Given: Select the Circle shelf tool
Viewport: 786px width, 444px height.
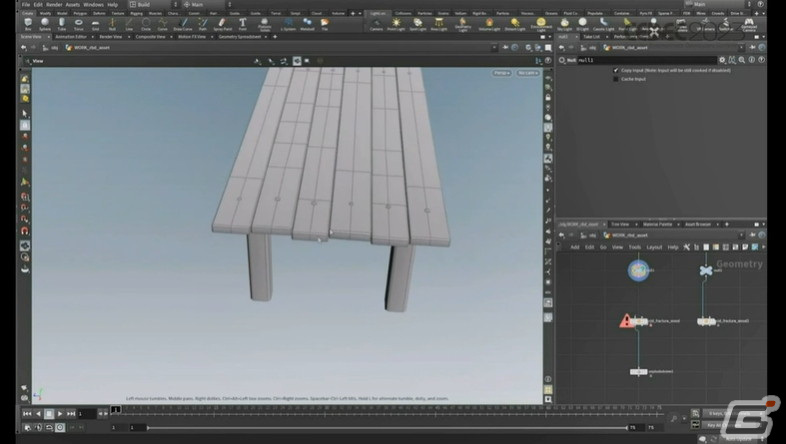Looking at the screenshot, I should (146, 24).
